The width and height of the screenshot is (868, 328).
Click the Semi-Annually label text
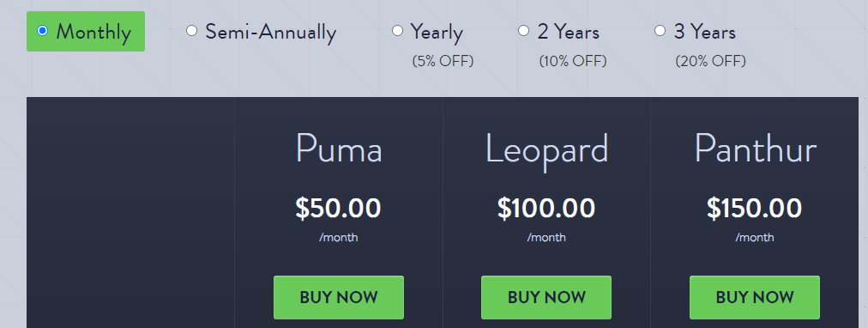click(x=271, y=32)
